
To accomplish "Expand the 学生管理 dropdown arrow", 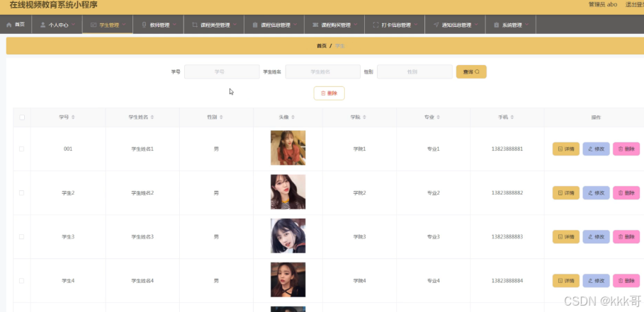I will point(124,25).
